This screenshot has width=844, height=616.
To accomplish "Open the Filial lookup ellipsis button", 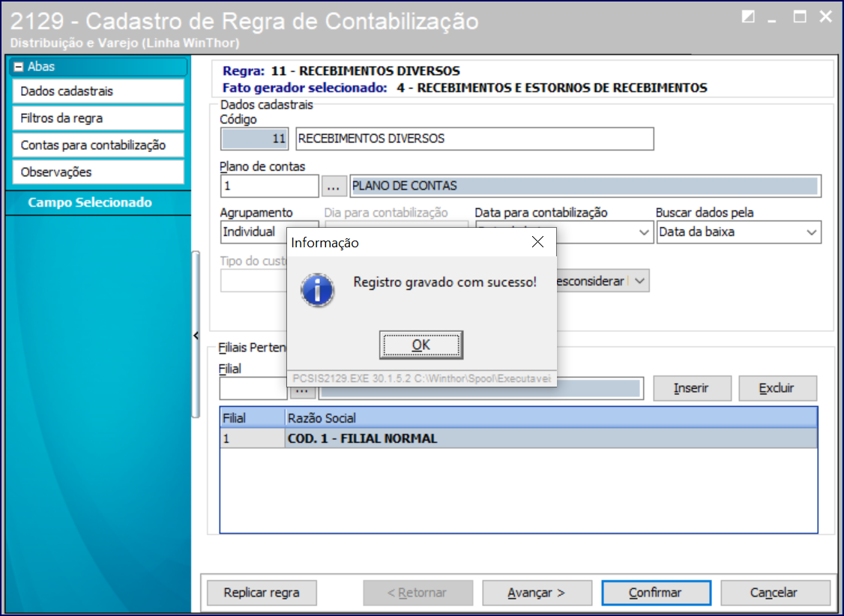I will tap(302, 392).
